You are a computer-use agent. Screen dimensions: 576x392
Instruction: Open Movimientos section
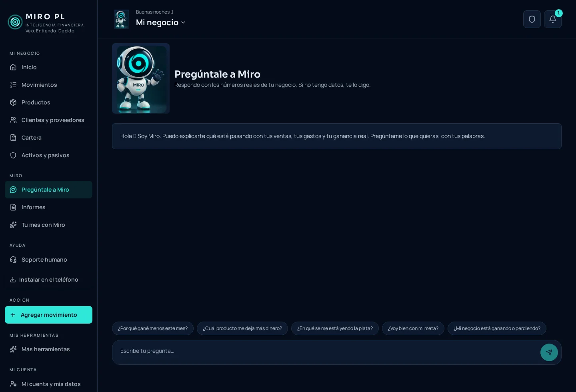[x=48, y=85]
